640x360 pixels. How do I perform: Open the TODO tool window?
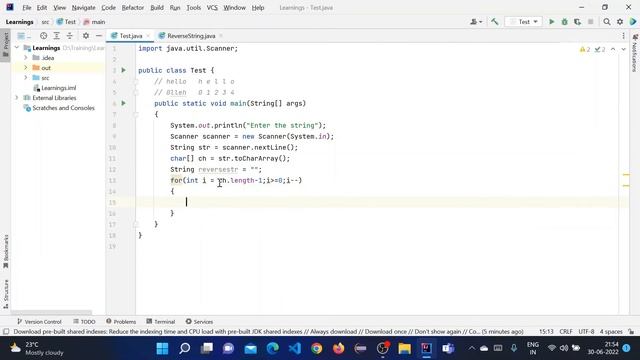click(84, 322)
